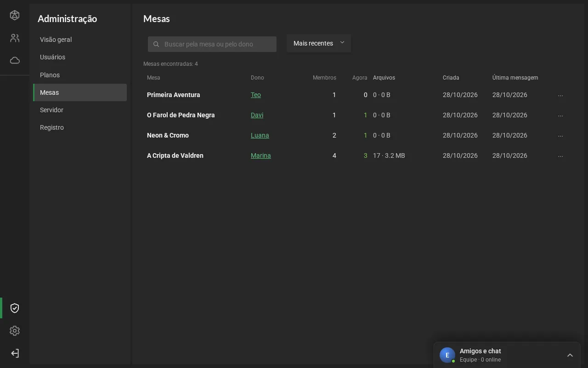This screenshot has width=588, height=368.
Task: Open owner Davi's profile link
Action: tap(257, 115)
